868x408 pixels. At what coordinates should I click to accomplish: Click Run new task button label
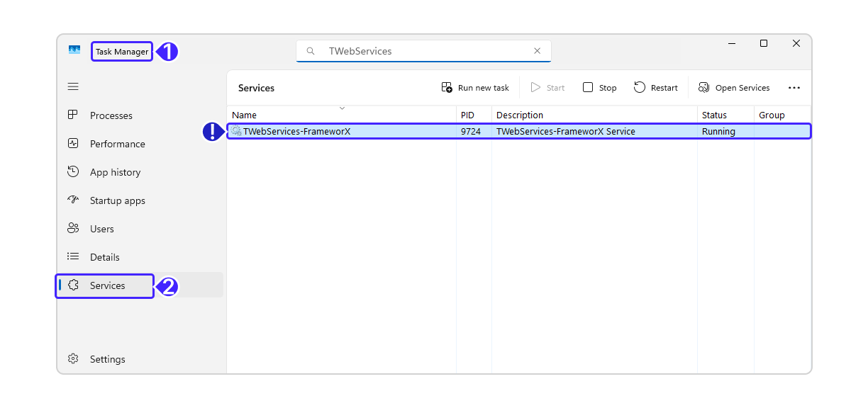(484, 88)
